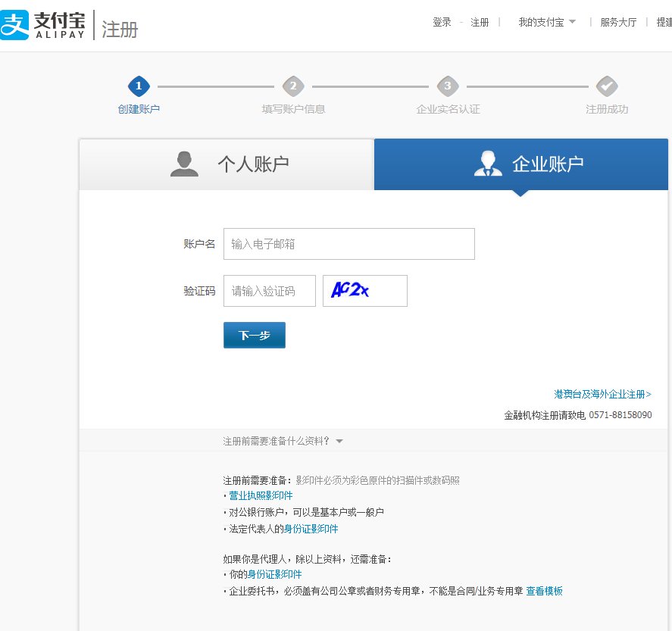Click step circle 1 创建账户

139,86
